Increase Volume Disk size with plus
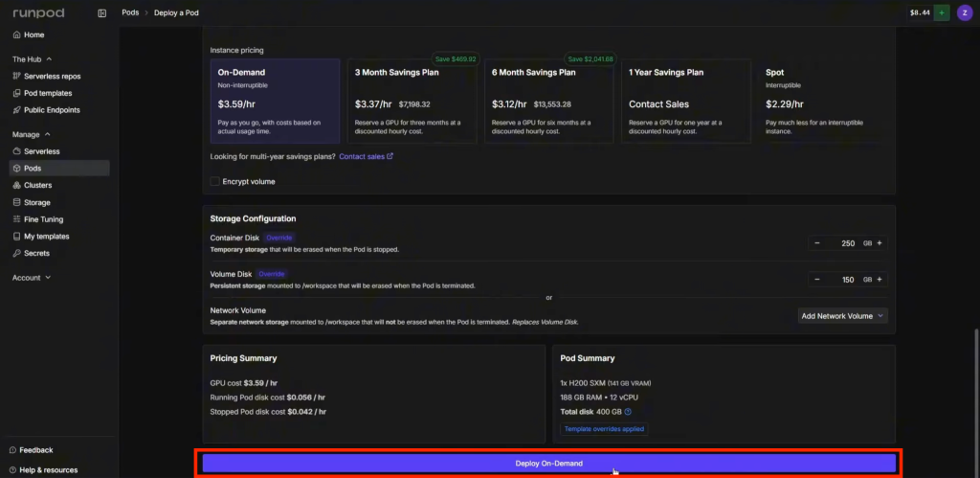The image size is (980, 478). point(880,280)
